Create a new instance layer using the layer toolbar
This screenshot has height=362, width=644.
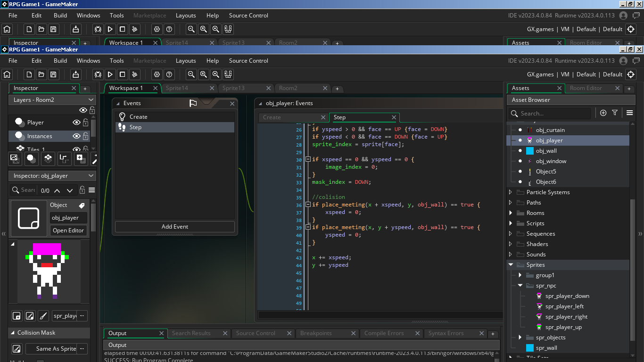click(x=32, y=159)
